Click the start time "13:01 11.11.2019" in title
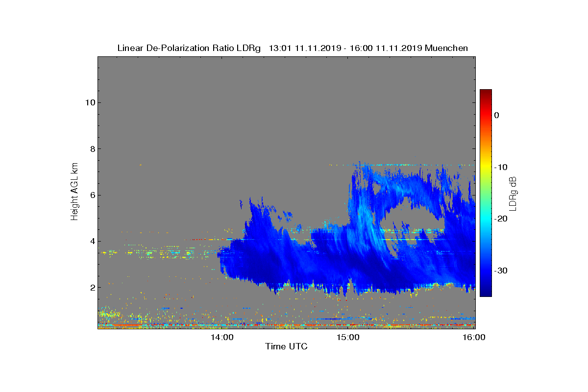This screenshot has width=588, height=392. coord(306,48)
